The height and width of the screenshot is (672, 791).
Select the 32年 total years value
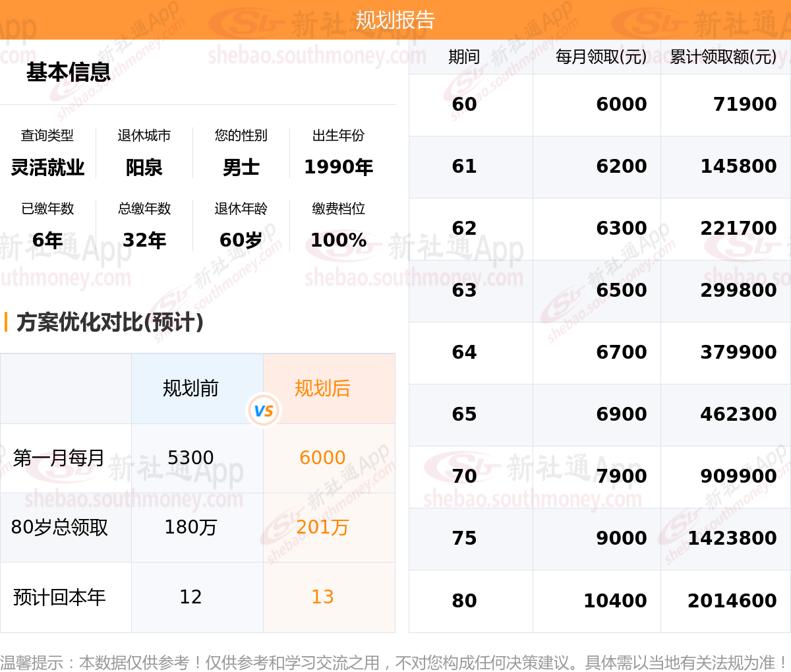pyautogui.click(x=144, y=240)
